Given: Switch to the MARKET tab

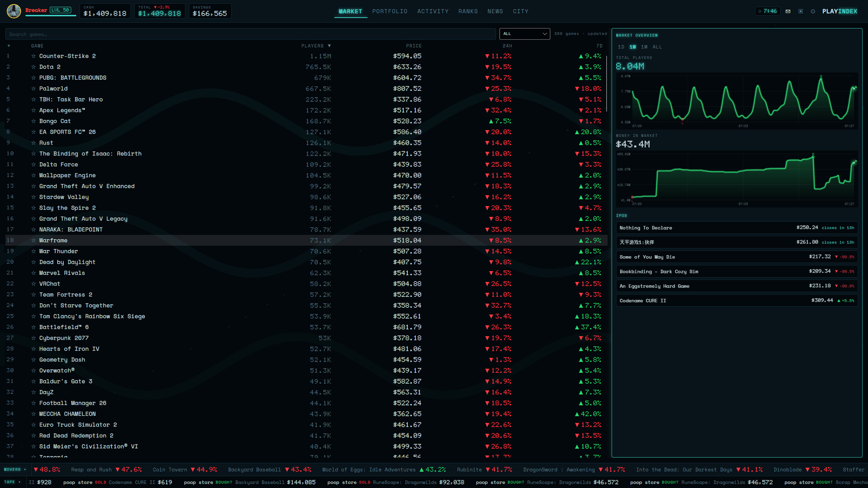Looking at the screenshot, I should (350, 11).
